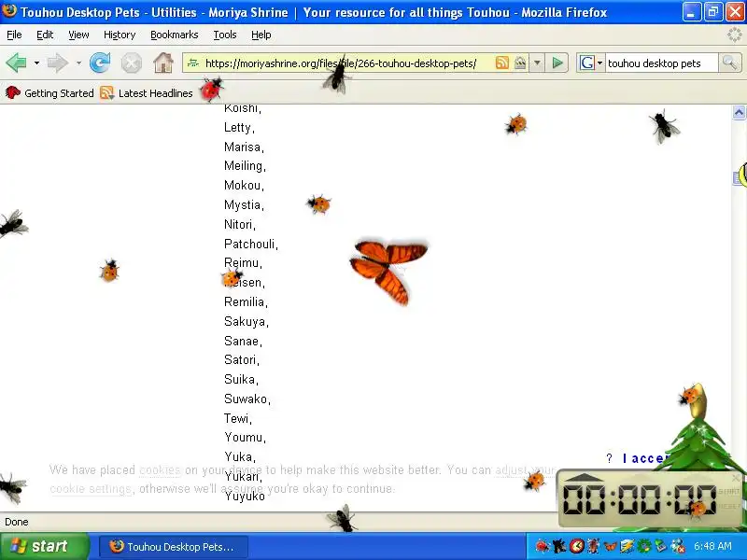The width and height of the screenshot is (747, 560).
Task: Click the URL address field
Action: click(x=340, y=63)
